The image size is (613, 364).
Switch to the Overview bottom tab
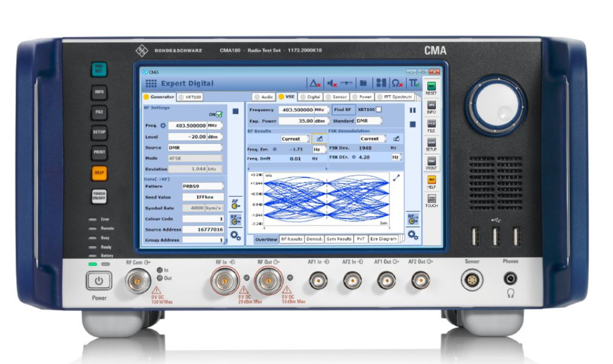tap(266, 239)
